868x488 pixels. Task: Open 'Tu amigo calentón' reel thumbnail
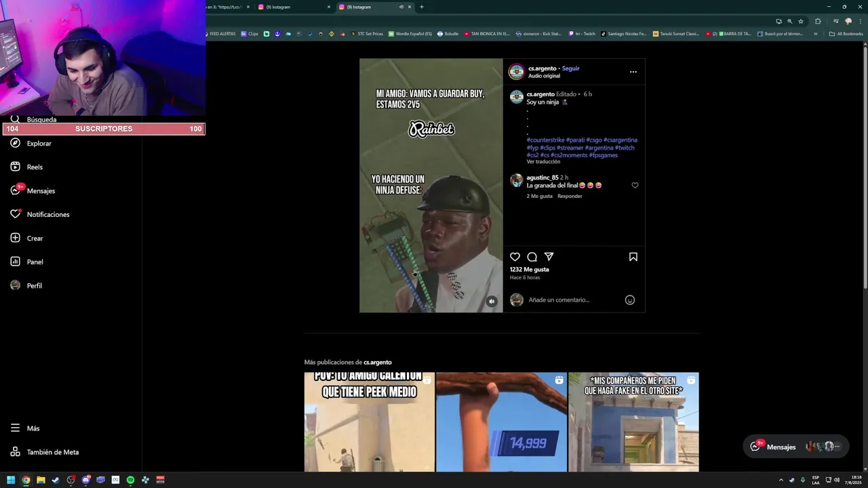tap(370, 422)
